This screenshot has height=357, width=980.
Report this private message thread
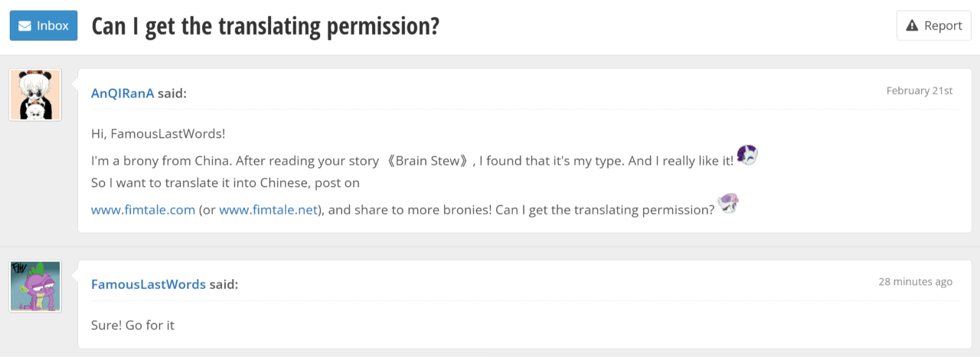coord(933,26)
